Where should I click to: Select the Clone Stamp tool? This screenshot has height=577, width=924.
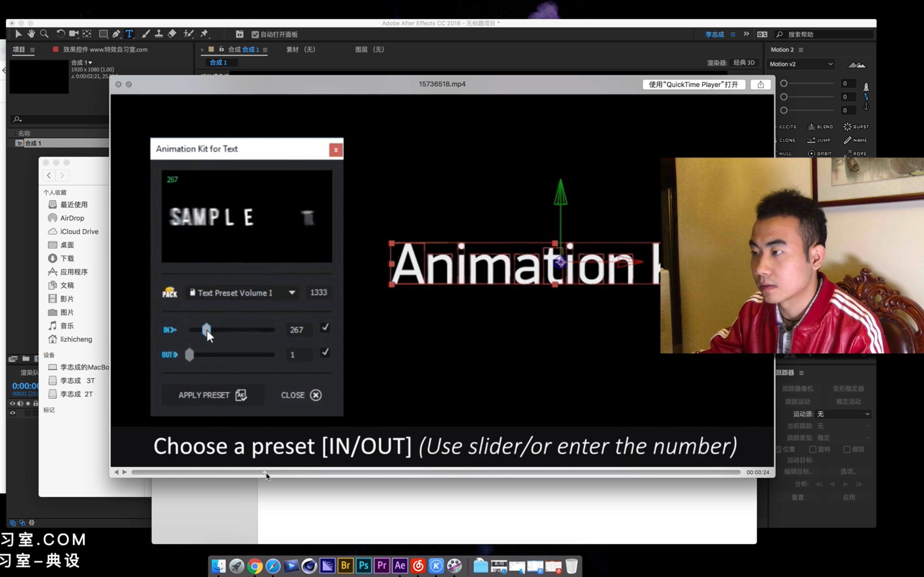(159, 34)
